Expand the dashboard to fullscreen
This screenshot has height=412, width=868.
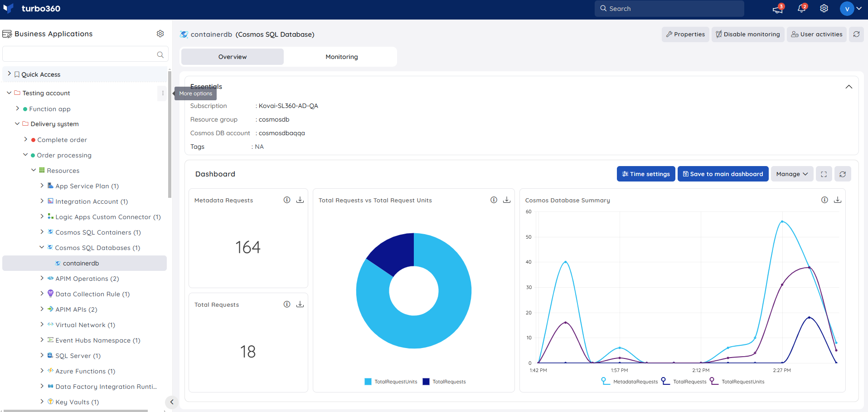click(824, 174)
